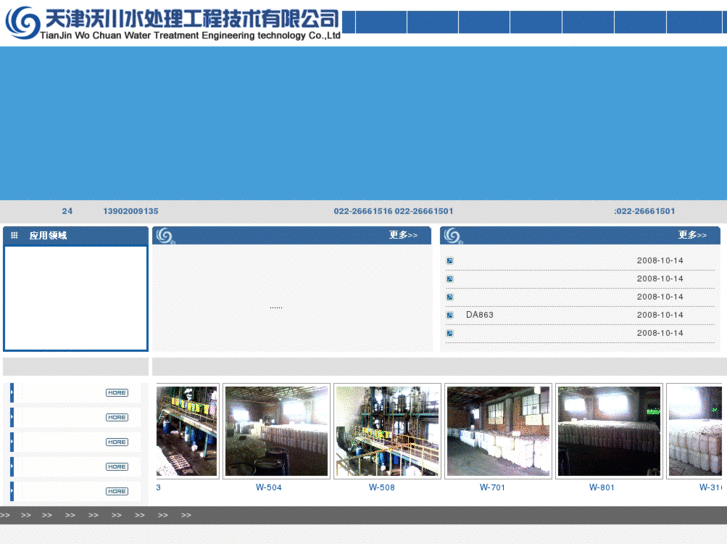
Task: Click the English company name under the logo
Action: pyautogui.click(x=190, y=36)
